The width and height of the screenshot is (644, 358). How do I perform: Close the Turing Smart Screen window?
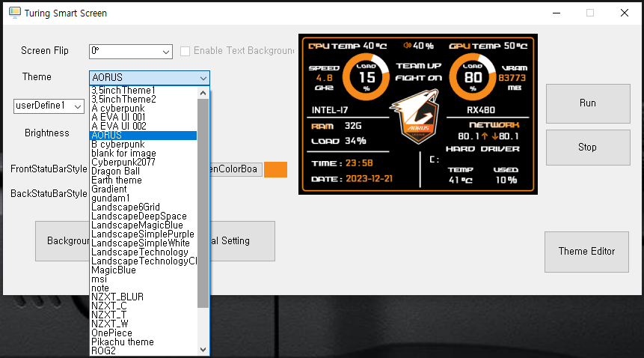625,13
